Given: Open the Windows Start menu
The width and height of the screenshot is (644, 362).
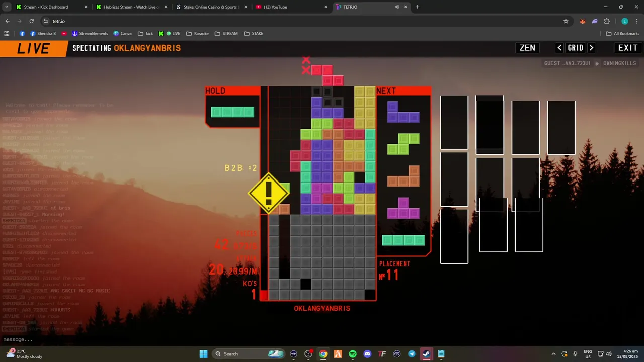Looking at the screenshot, I should click(x=204, y=354).
